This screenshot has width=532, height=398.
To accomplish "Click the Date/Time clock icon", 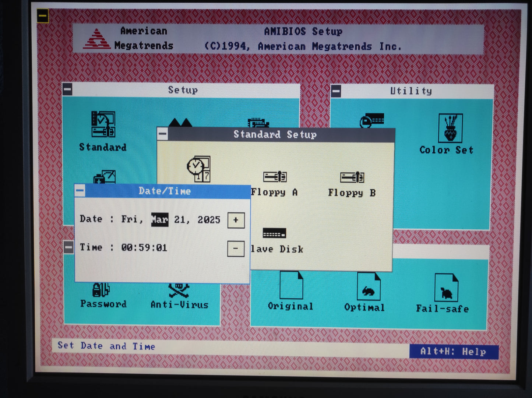I will point(199,169).
